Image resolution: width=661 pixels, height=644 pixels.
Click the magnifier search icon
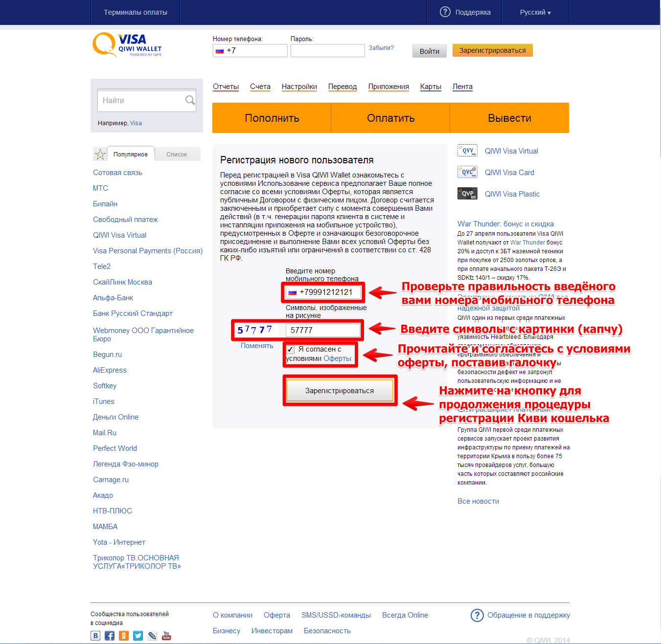point(190,100)
